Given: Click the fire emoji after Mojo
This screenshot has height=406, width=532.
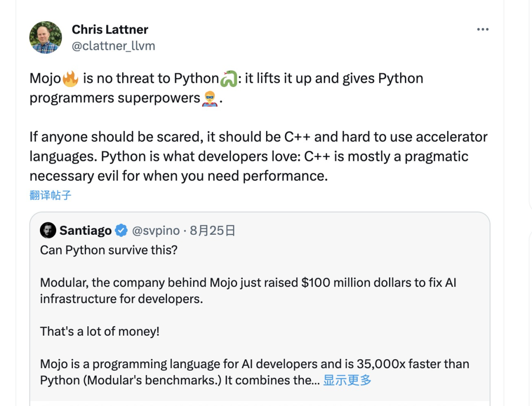Looking at the screenshot, I should coord(70,79).
